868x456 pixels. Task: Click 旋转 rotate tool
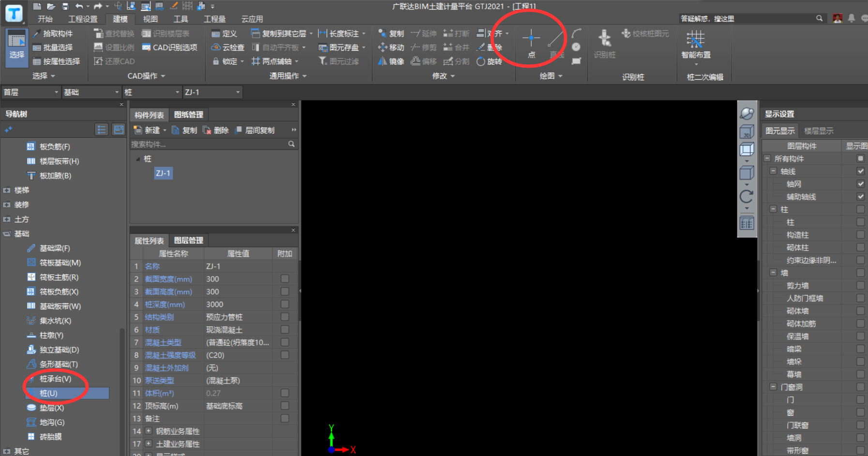coord(490,61)
